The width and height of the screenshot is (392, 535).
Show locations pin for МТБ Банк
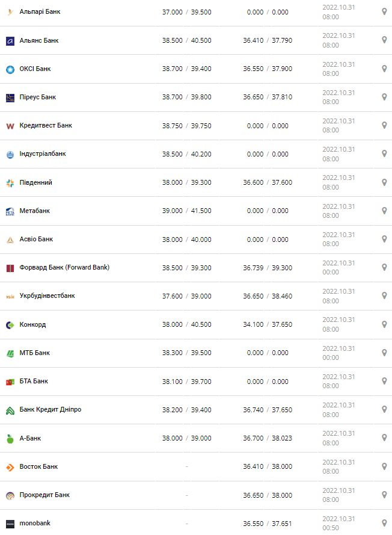(x=384, y=352)
